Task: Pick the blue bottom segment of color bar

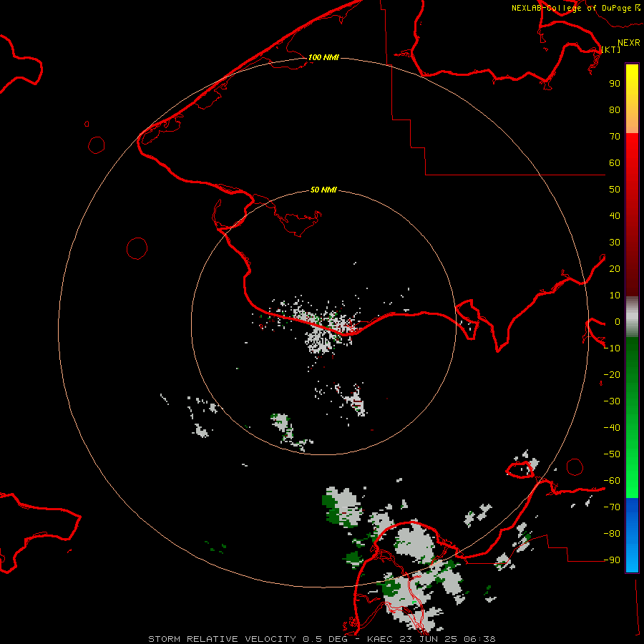Action: [x=632, y=535]
